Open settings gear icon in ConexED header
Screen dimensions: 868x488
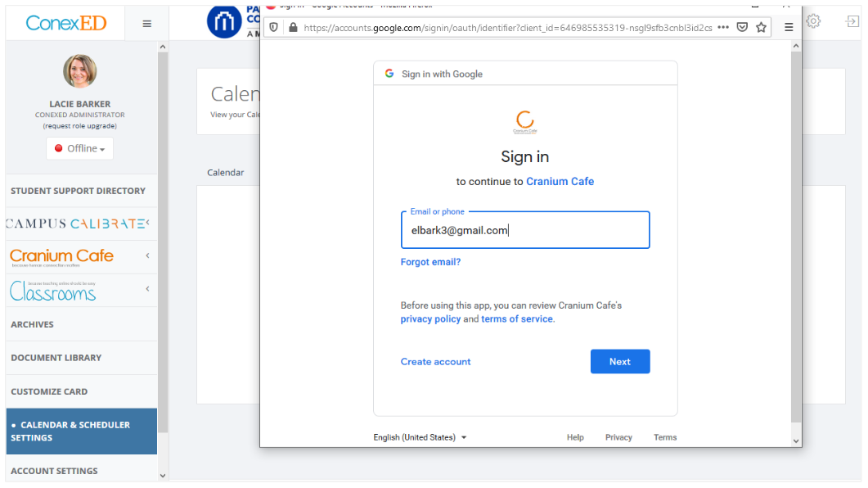pos(813,22)
